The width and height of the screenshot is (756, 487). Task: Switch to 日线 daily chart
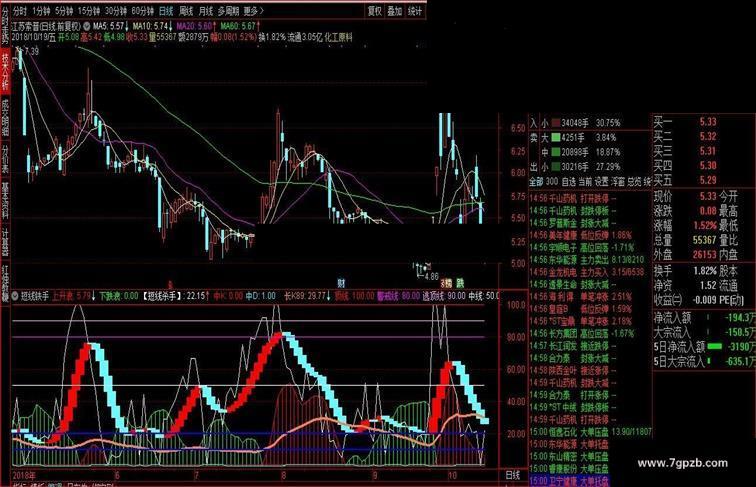[166, 11]
